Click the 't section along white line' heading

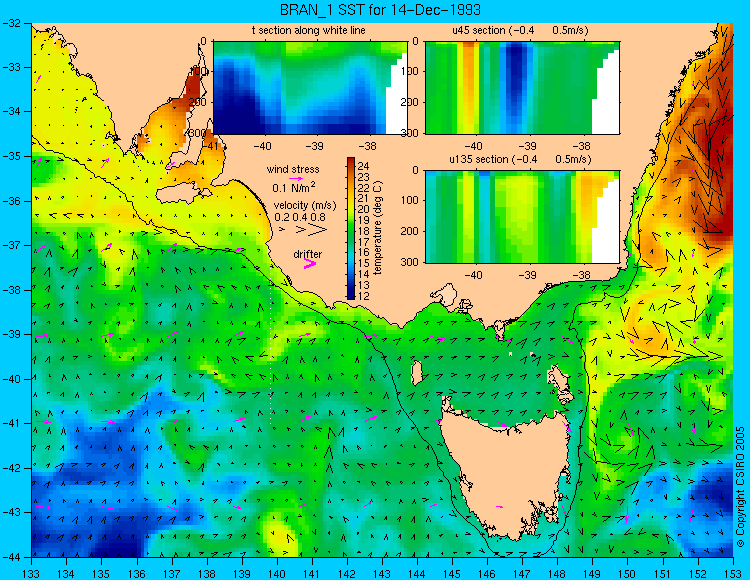click(x=309, y=30)
